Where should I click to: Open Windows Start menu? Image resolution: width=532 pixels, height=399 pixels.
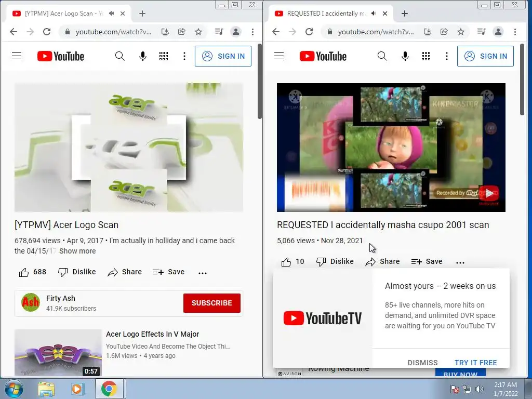14,389
